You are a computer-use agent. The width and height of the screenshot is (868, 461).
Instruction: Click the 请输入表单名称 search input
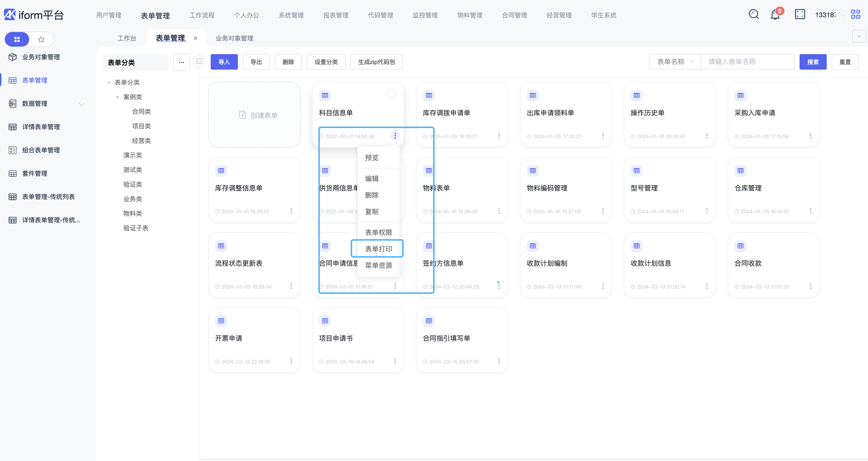(x=747, y=62)
